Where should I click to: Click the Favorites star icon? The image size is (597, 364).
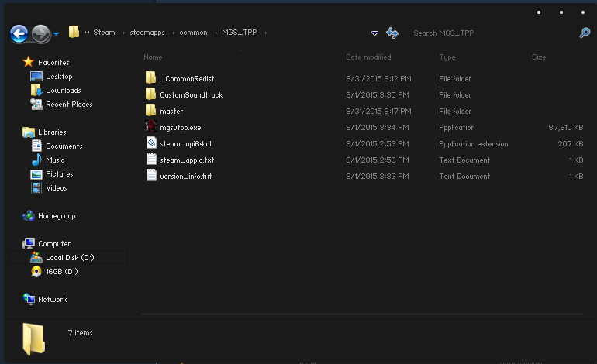tap(28, 62)
